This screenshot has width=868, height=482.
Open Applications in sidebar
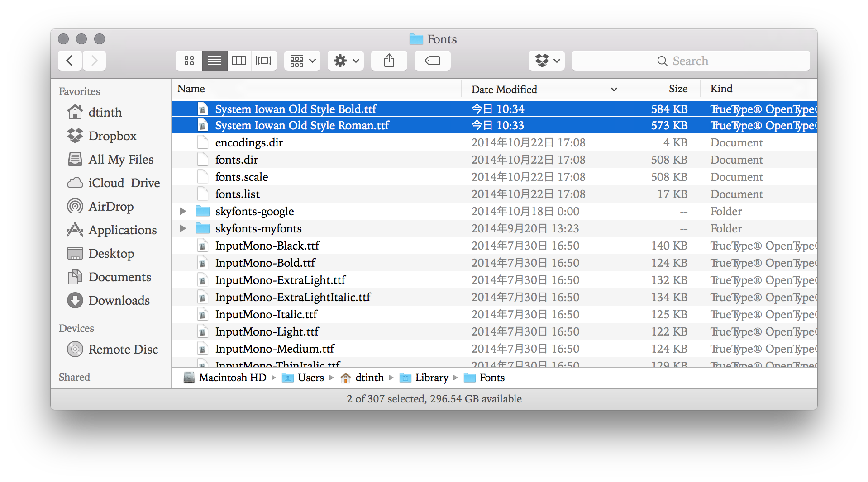pyautogui.click(x=112, y=230)
